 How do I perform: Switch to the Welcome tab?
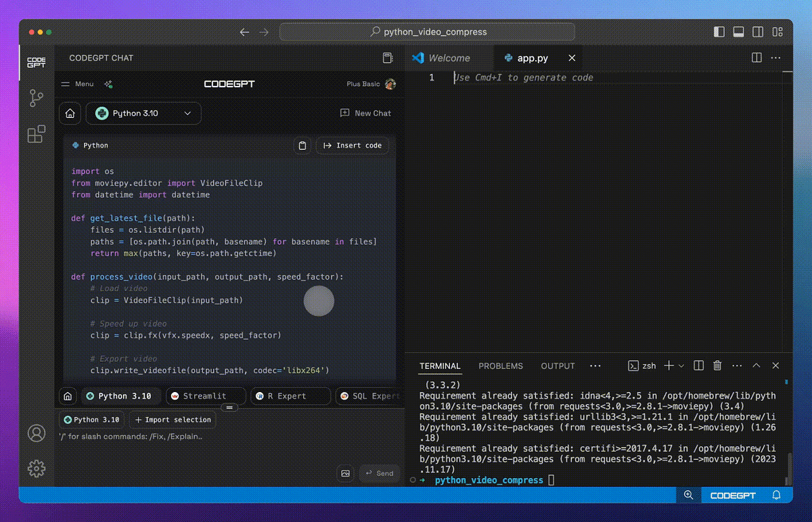(x=449, y=58)
